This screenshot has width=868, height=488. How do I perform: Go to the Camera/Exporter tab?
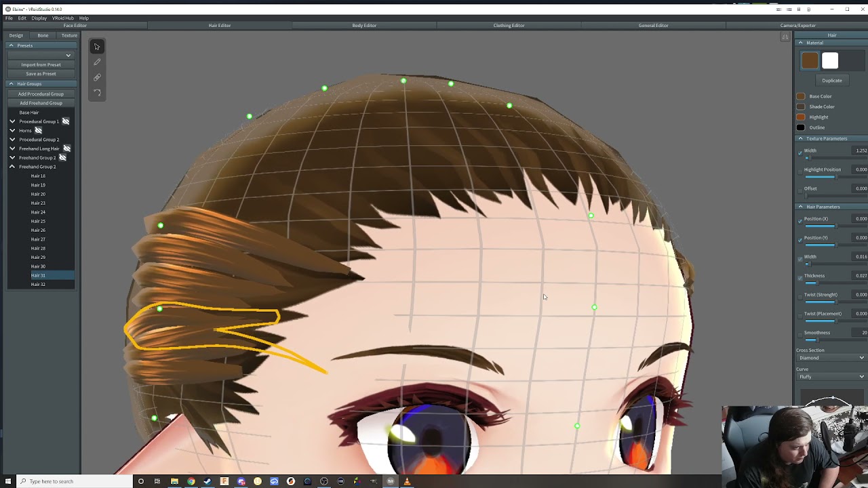(x=797, y=26)
